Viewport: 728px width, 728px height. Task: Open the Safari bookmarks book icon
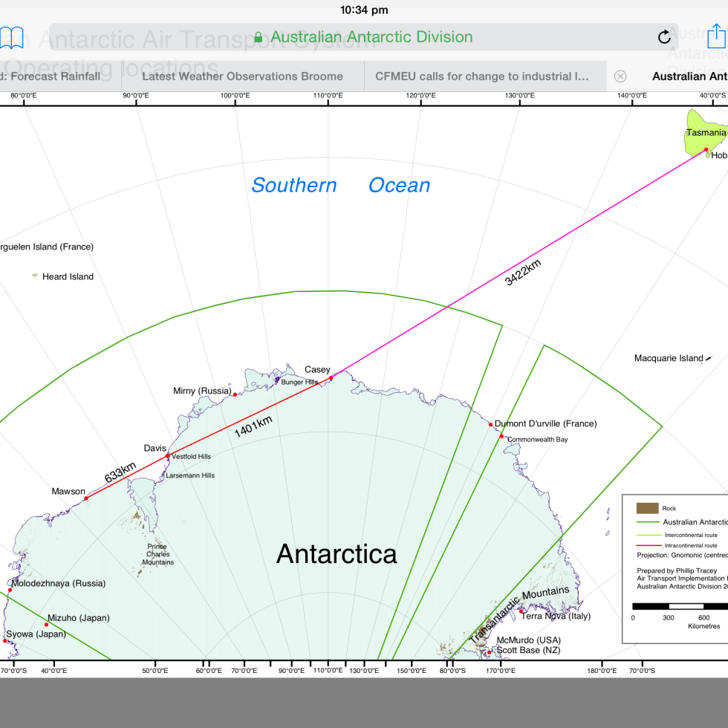point(10,36)
